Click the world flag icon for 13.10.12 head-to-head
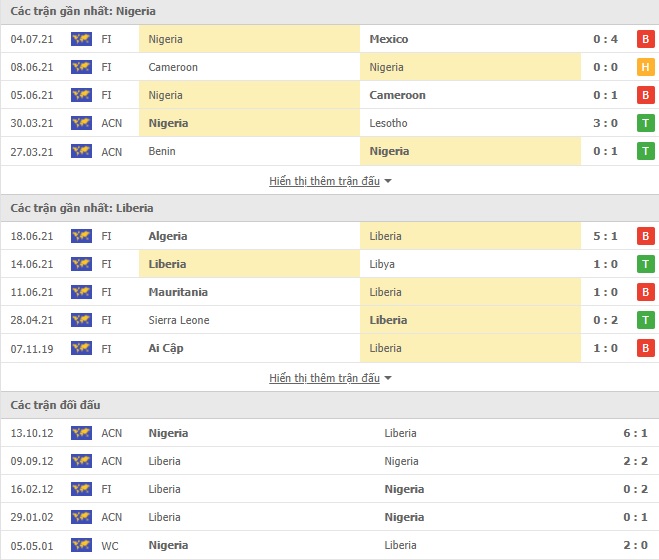Image resolution: width=659 pixels, height=560 pixels. pos(81,433)
